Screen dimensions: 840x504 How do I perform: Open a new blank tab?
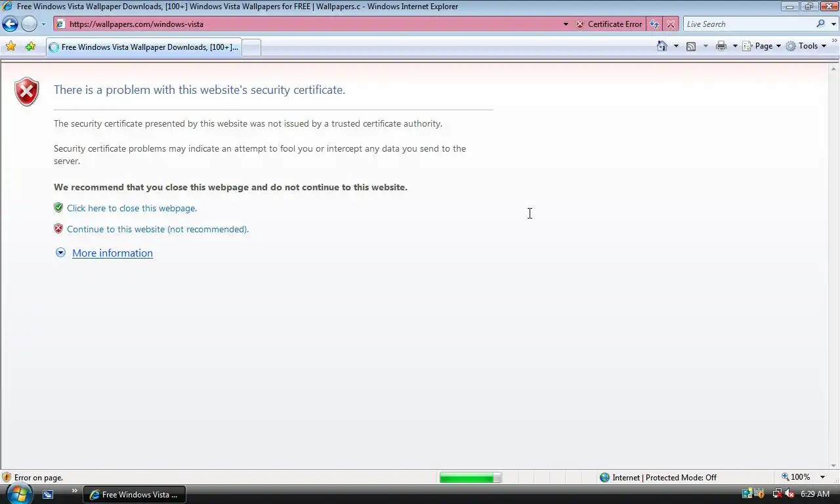(251, 47)
